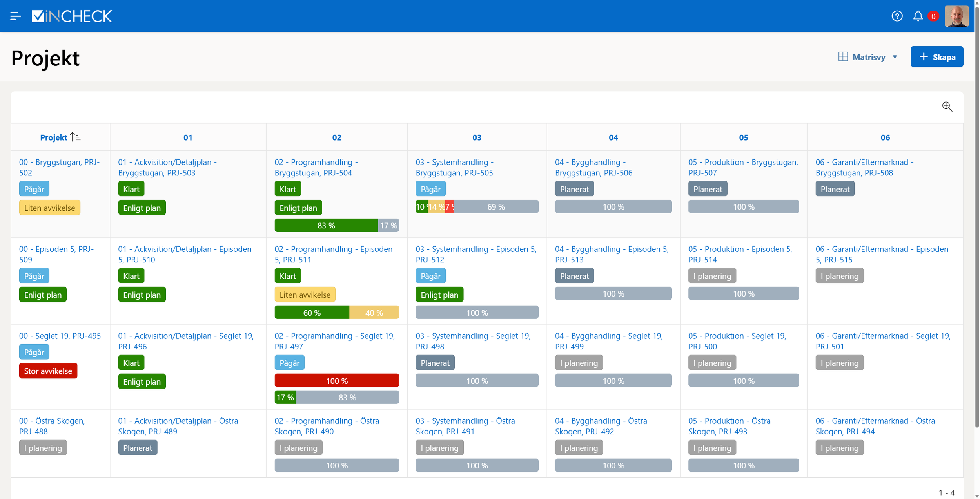
Task: Open the help question mark icon
Action: 897,16
